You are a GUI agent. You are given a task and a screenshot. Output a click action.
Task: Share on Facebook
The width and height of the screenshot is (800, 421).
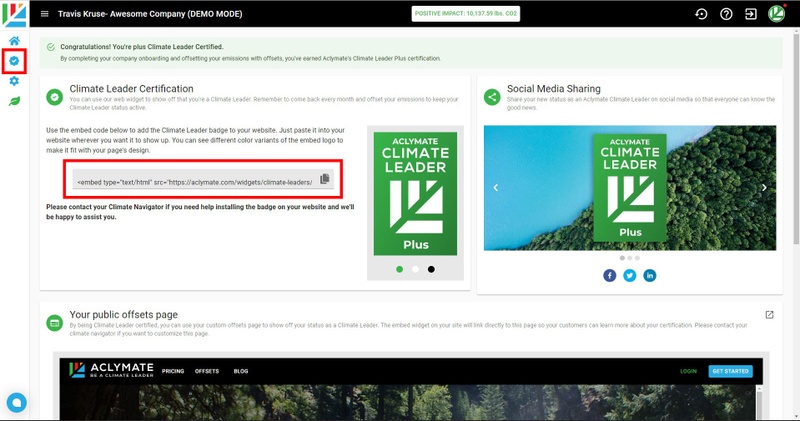pyautogui.click(x=610, y=276)
